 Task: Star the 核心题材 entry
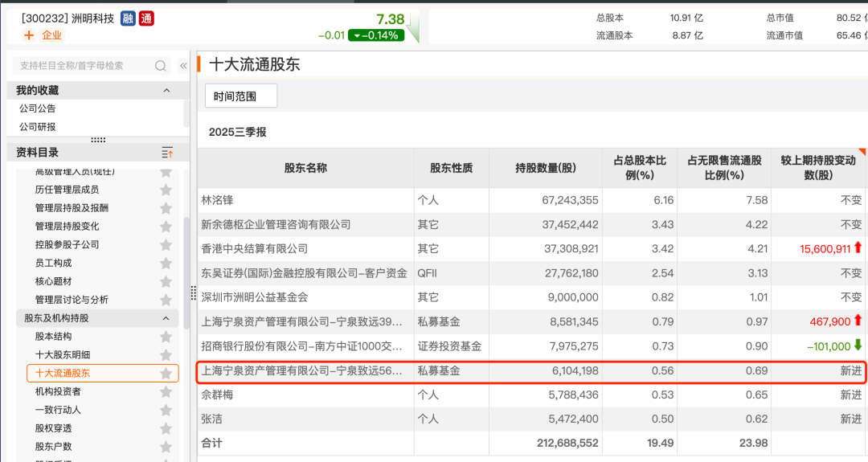coord(166,281)
